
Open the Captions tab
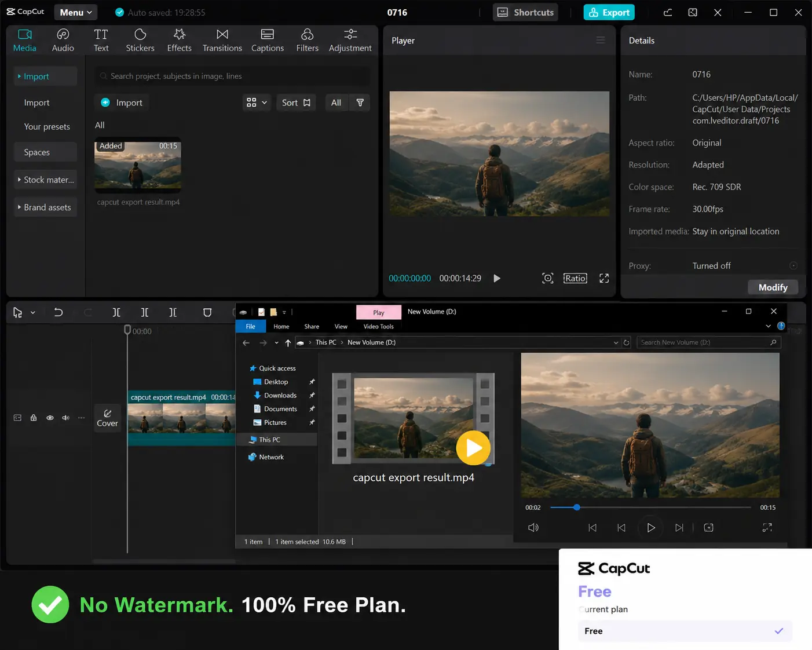coord(268,41)
